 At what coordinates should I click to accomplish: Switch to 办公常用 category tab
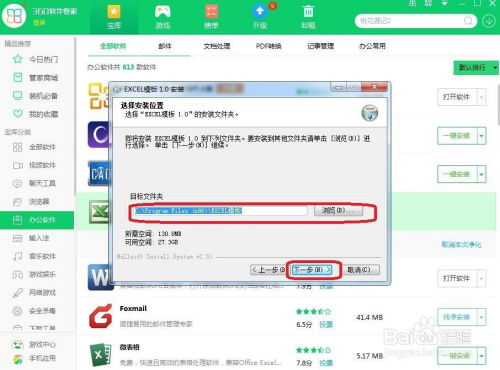pos(372,46)
